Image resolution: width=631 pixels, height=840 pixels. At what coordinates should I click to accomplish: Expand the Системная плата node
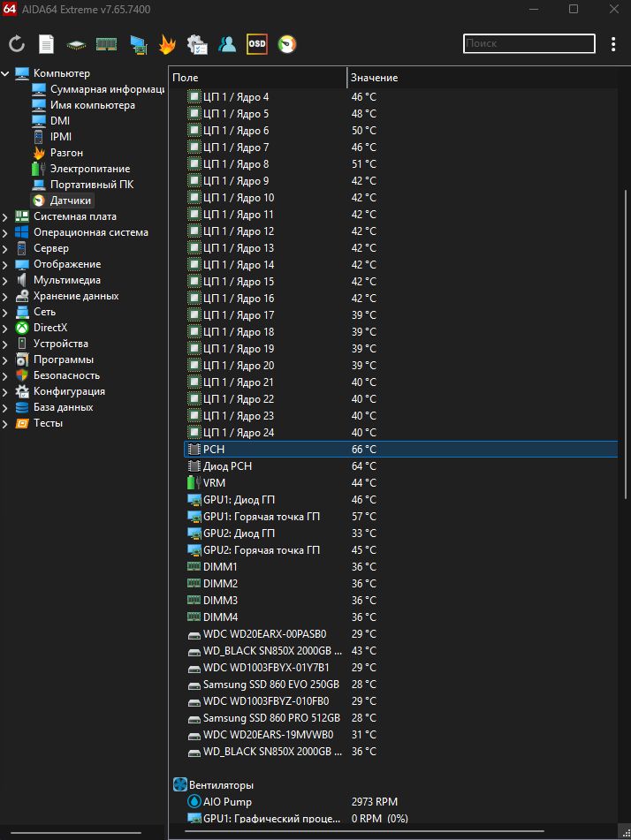(5, 217)
